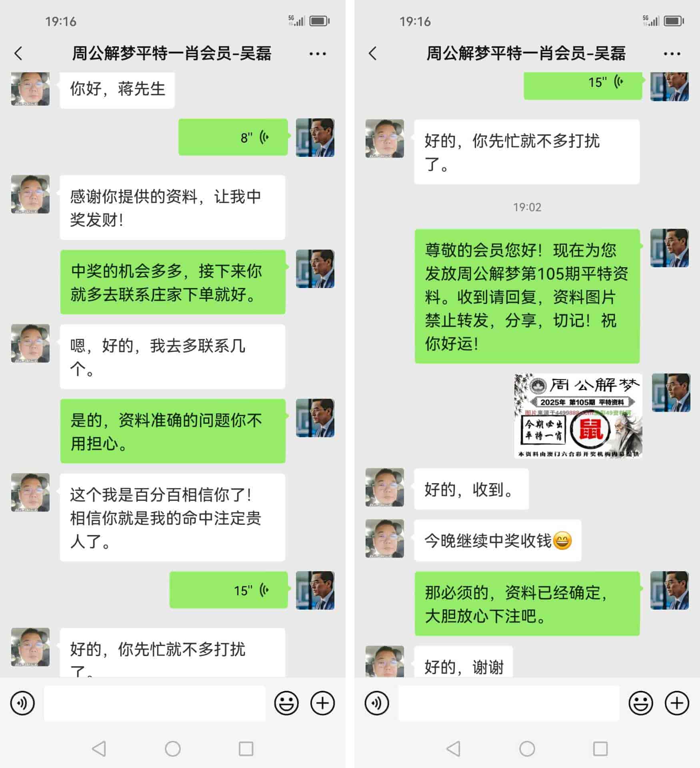The height and width of the screenshot is (768, 700).
Task: Open plus attachments menu in left chat
Action: (322, 703)
